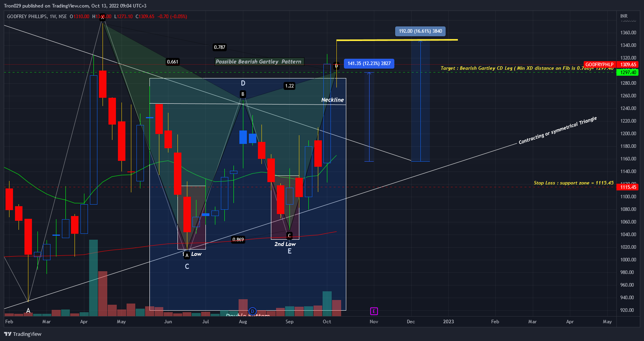Click the 1309.65 red price label

point(628,65)
